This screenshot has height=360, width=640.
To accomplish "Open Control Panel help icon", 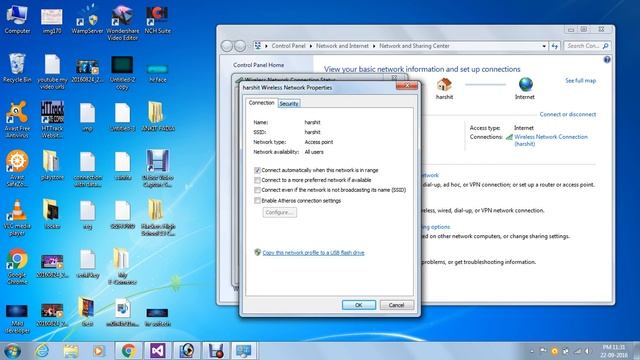I will point(607,60).
